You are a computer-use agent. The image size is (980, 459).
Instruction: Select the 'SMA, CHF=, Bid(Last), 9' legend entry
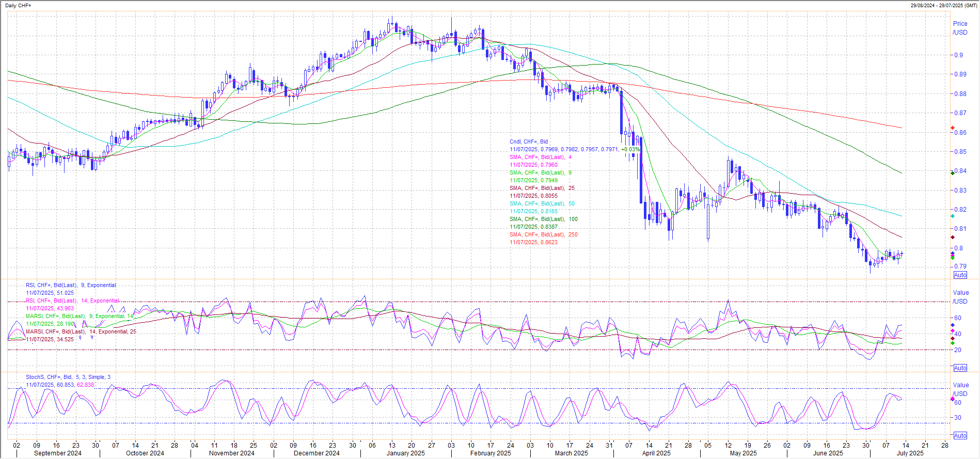pos(541,172)
